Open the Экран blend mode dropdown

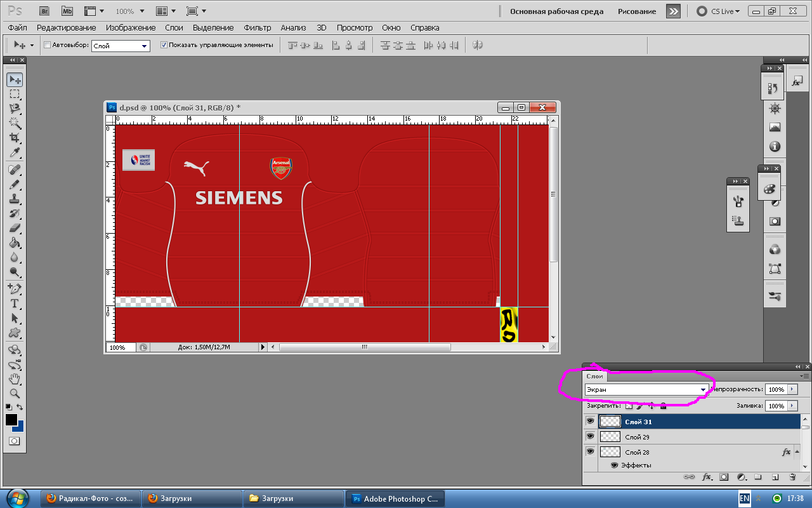[646, 389]
